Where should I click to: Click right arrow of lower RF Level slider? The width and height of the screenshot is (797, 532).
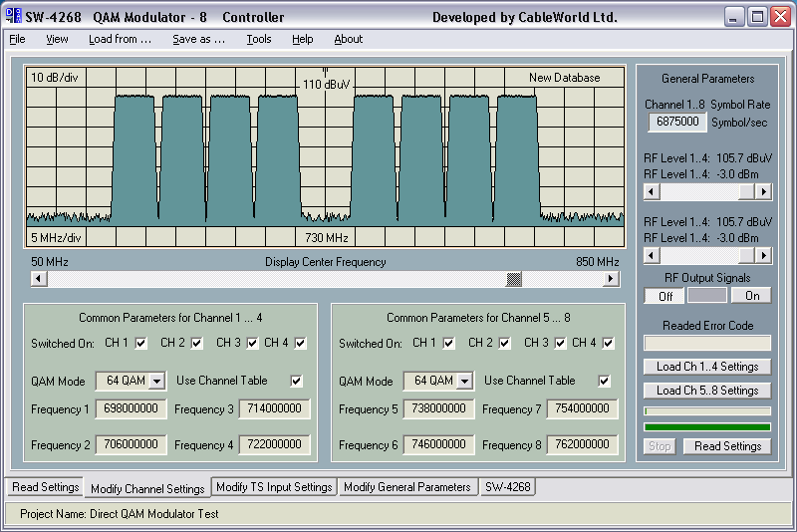pyautogui.click(x=763, y=256)
